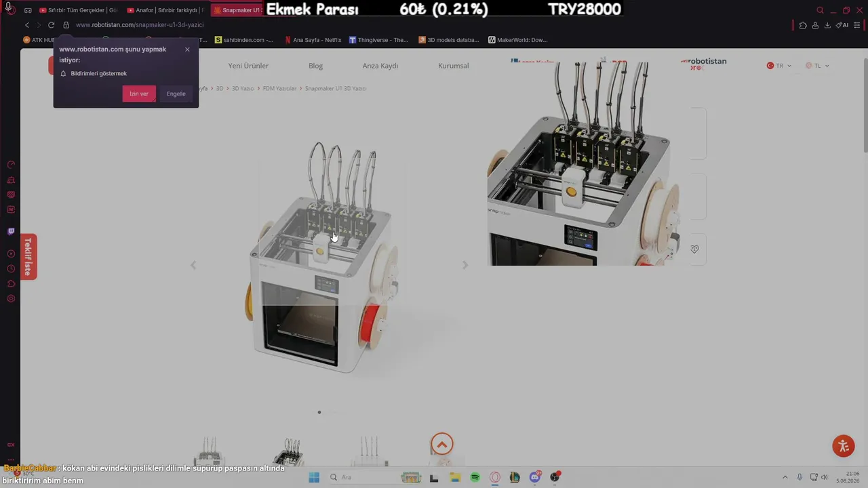Open the browser downloads icon
Screen dimensions: 868x488
click(x=827, y=25)
